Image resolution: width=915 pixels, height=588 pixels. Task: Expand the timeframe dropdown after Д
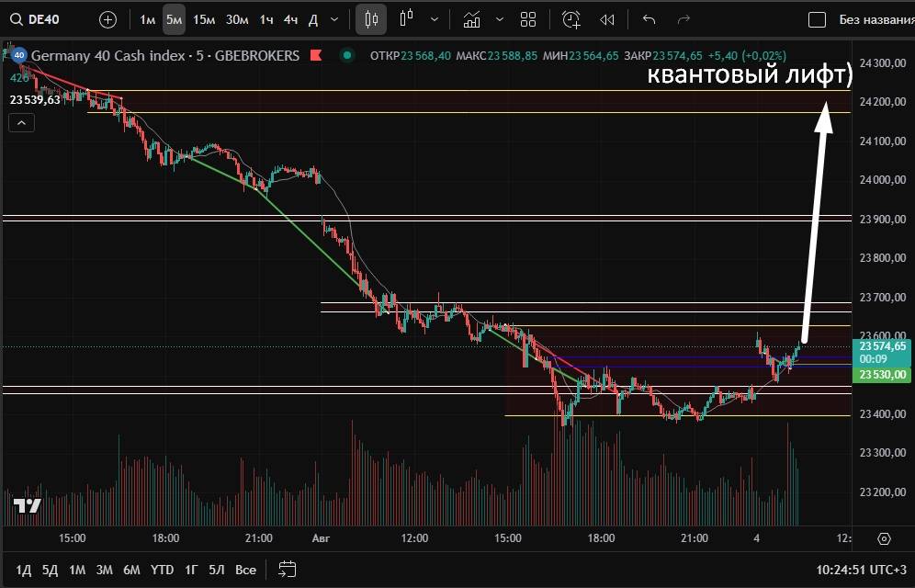coord(333,19)
